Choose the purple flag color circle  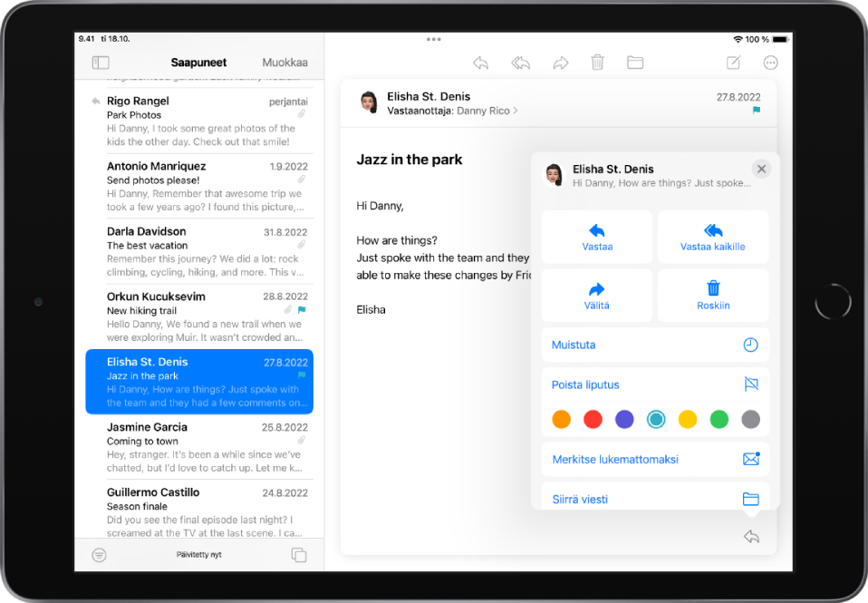(624, 419)
